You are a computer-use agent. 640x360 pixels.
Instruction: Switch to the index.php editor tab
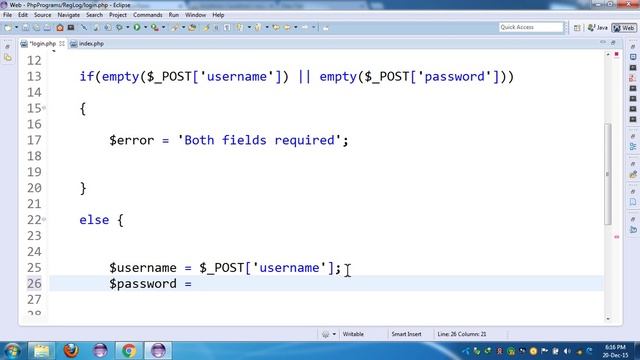click(87, 44)
